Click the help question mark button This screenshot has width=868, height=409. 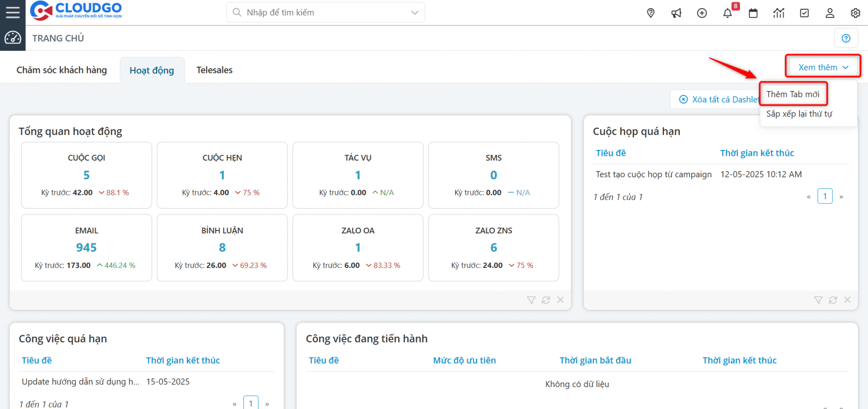tap(846, 38)
